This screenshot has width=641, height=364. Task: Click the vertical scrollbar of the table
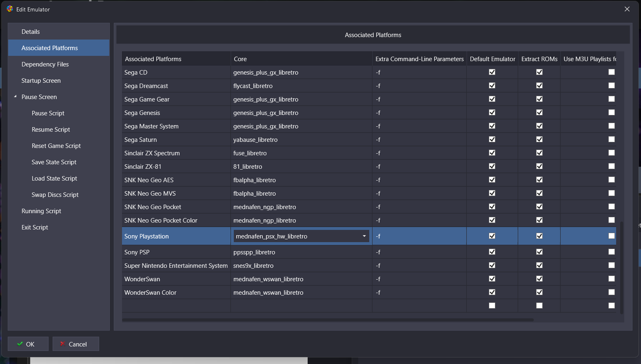(621, 267)
